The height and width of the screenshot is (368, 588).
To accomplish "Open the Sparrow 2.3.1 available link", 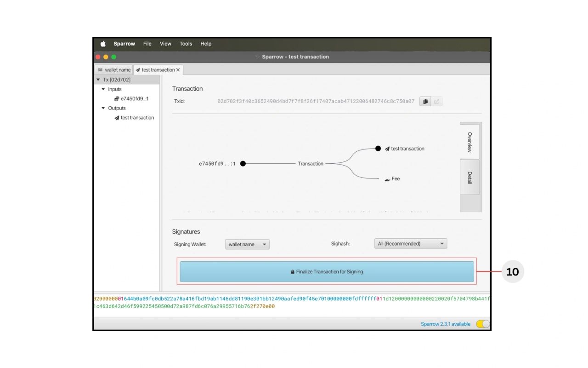I will [x=446, y=324].
